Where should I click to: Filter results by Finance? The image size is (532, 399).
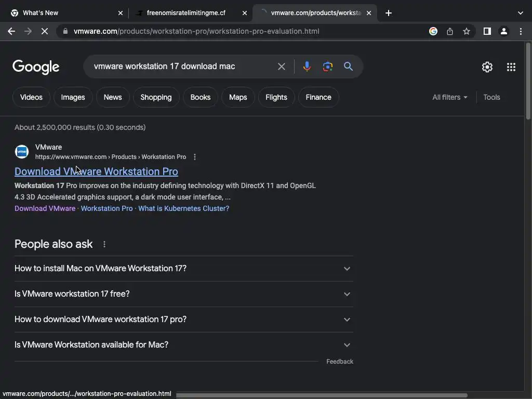click(x=318, y=97)
